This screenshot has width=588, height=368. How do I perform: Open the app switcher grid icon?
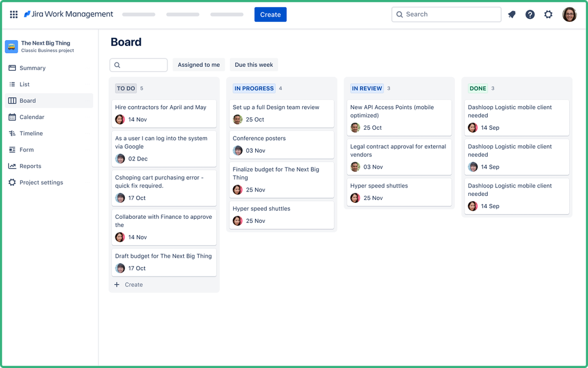click(x=14, y=14)
